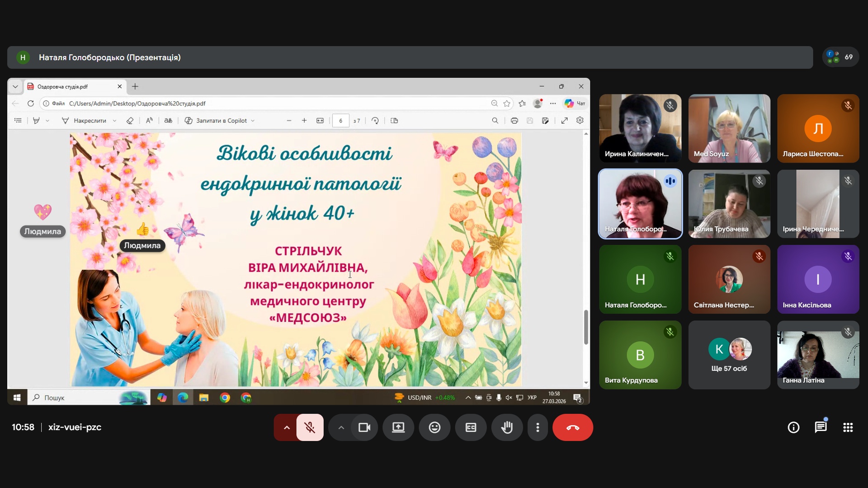Open the activities grid icon
The image size is (868, 488).
[x=848, y=427]
